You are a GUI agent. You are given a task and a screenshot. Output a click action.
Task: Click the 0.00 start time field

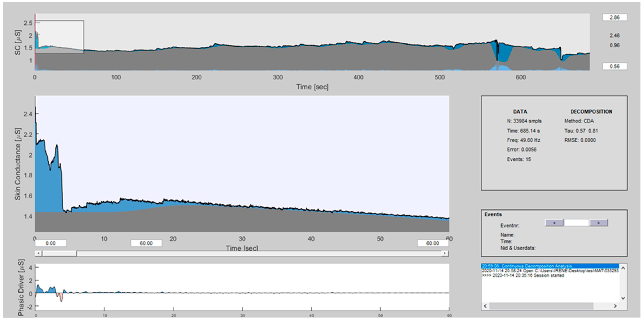51,243
